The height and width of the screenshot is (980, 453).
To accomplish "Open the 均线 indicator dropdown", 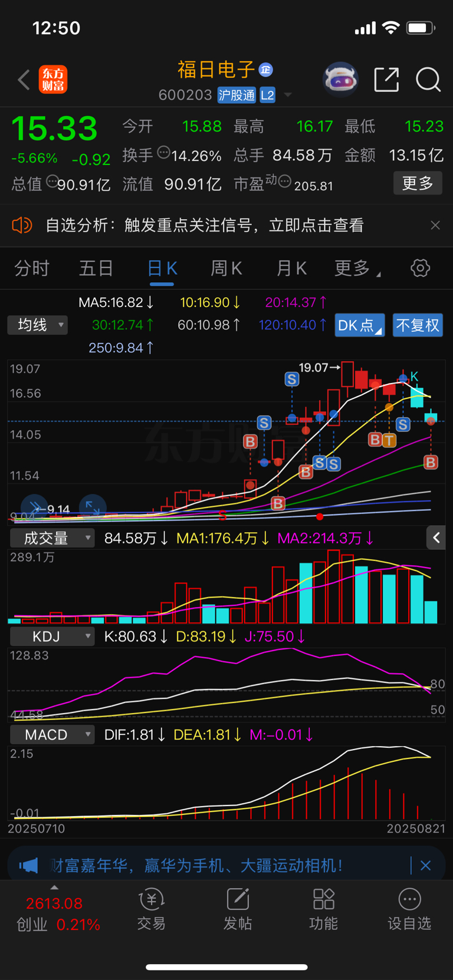I will tap(38, 325).
